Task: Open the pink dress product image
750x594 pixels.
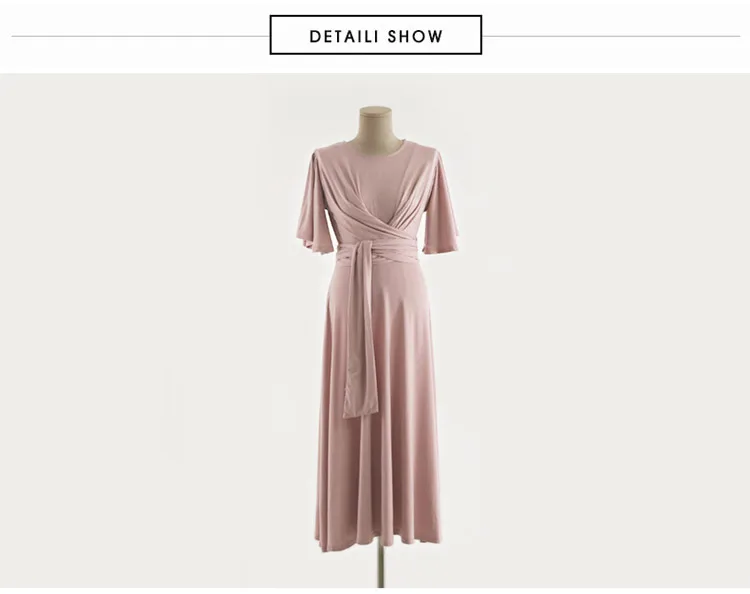Action: click(375, 330)
